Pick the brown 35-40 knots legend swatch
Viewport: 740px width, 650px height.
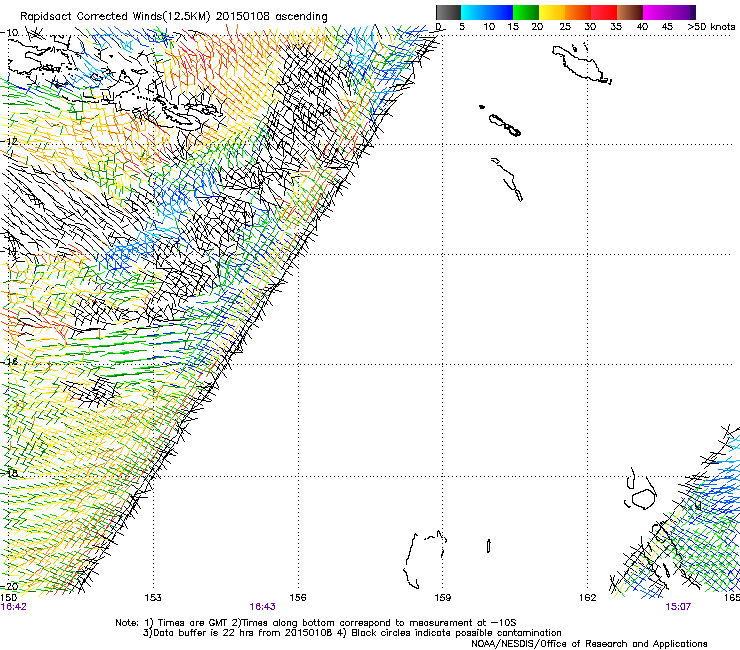[630, 12]
